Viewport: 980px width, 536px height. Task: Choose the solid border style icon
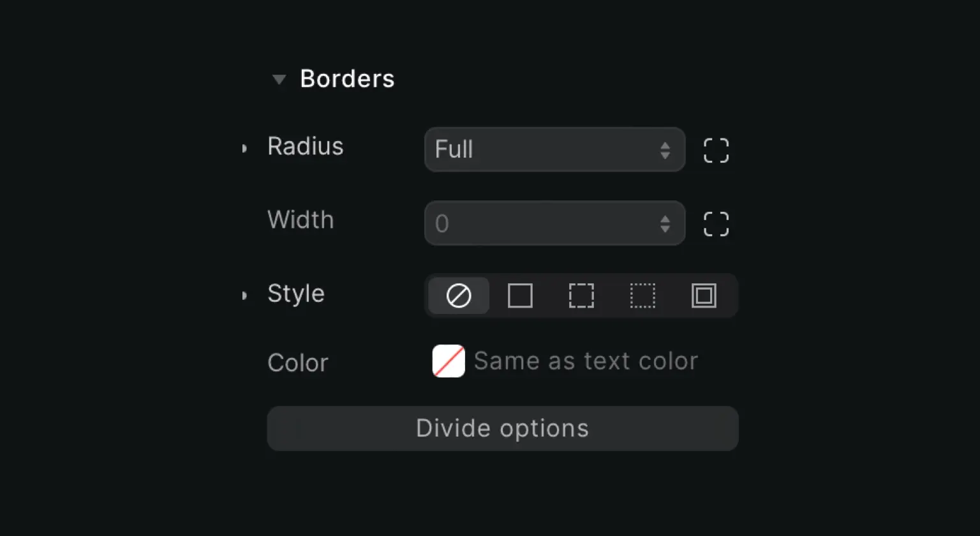coord(520,295)
